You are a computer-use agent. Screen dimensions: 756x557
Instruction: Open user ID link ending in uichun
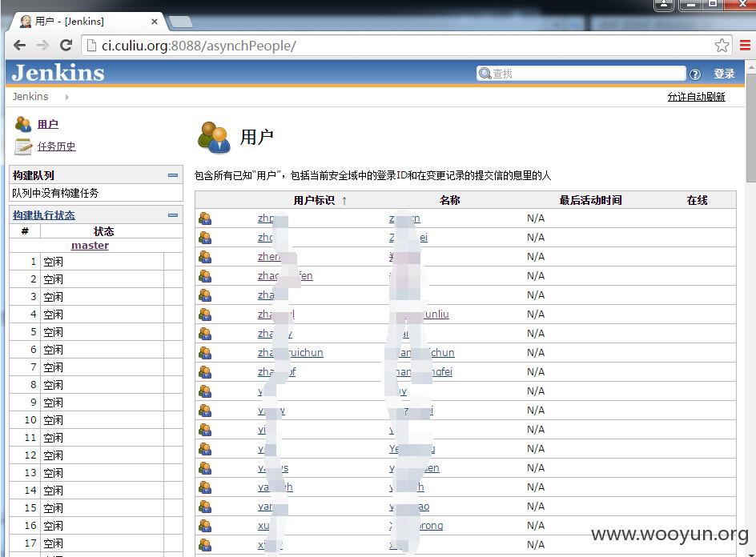(290, 353)
